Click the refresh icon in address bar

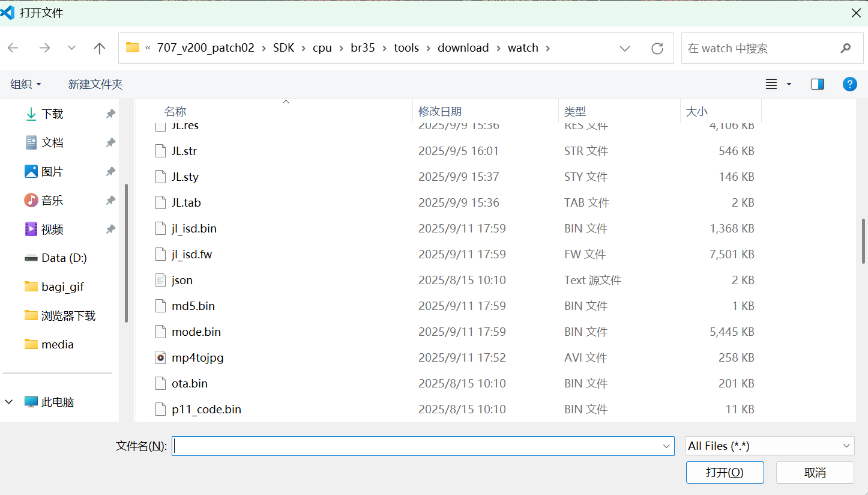(x=657, y=48)
